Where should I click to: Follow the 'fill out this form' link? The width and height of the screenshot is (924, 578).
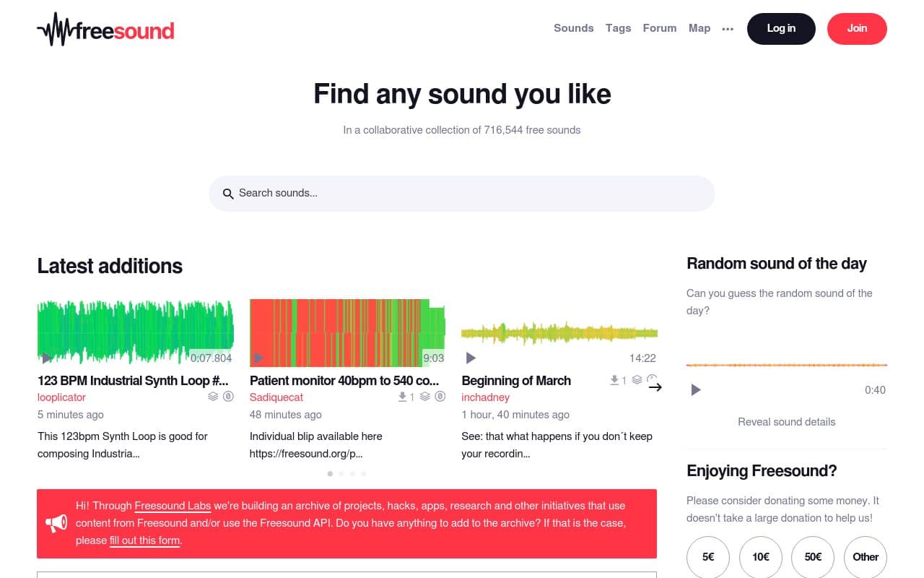pyautogui.click(x=144, y=540)
